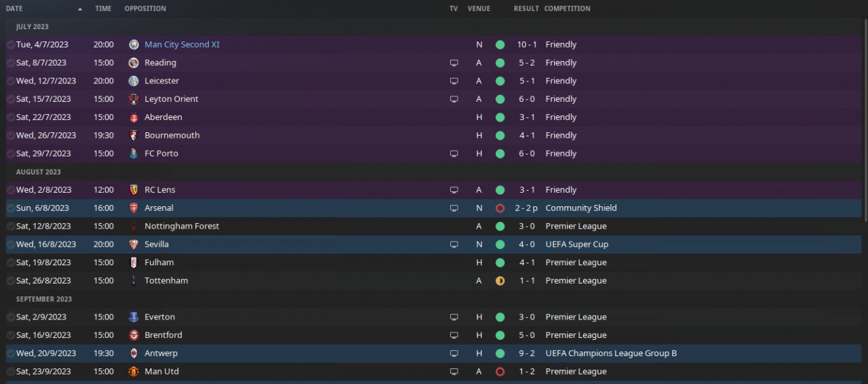
Task: Click the Reading club badge icon
Action: [x=134, y=63]
